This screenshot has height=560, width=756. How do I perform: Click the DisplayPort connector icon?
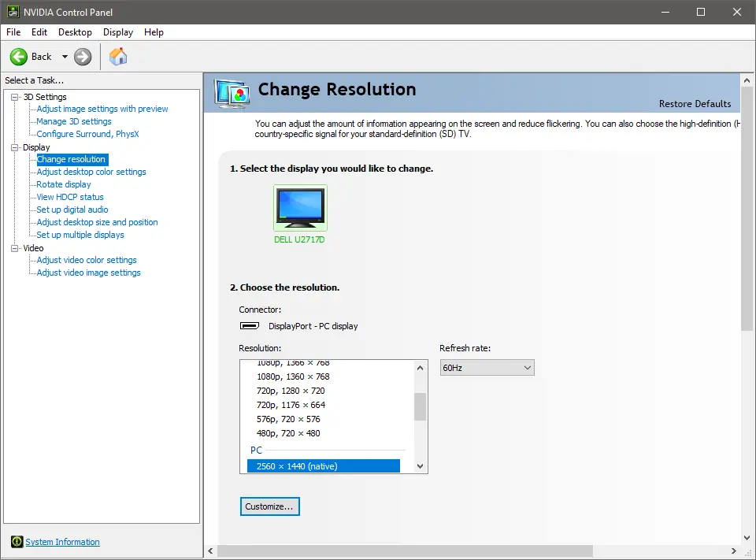pyautogui.click(x=250, y=326)
